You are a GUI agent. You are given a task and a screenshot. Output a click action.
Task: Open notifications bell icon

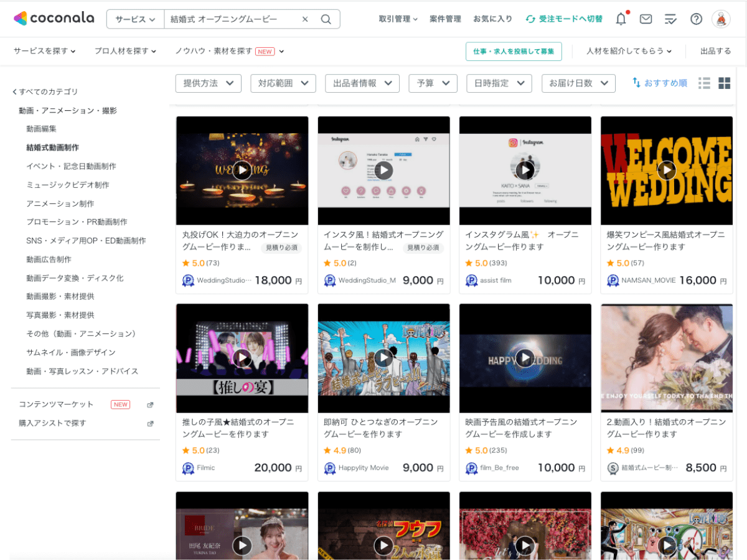(621, 19)
